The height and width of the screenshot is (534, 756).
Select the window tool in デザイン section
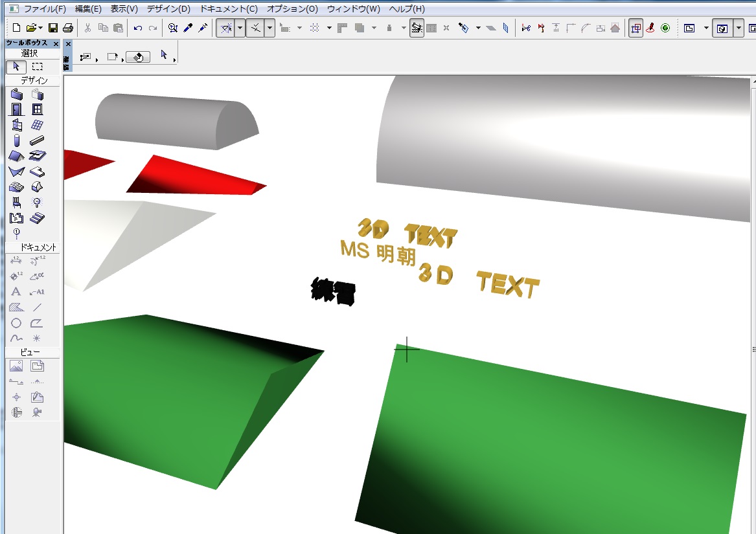click(x=38, y=109)
